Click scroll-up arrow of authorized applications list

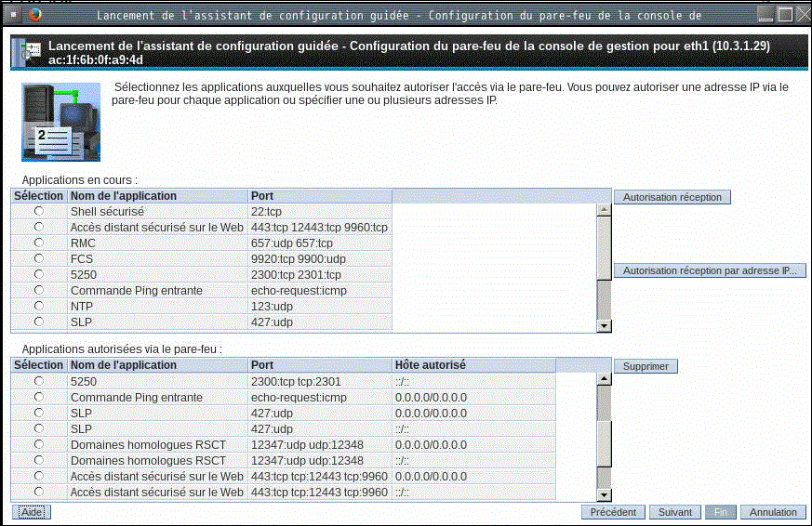pyautogui.click(x=604, y=379)
